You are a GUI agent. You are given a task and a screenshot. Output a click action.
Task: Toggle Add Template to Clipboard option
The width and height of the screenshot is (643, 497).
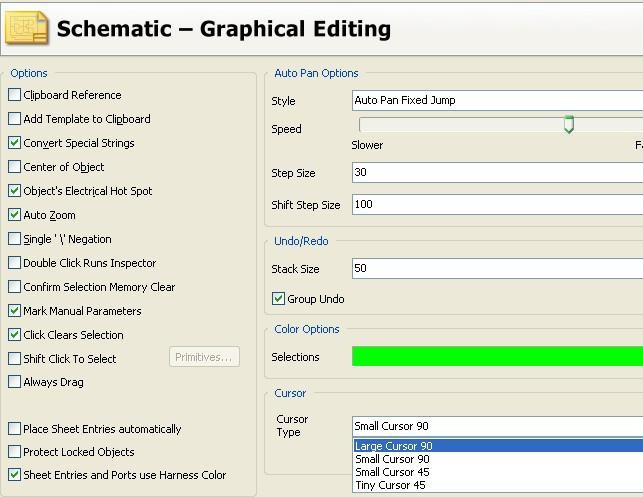point(14,119)
